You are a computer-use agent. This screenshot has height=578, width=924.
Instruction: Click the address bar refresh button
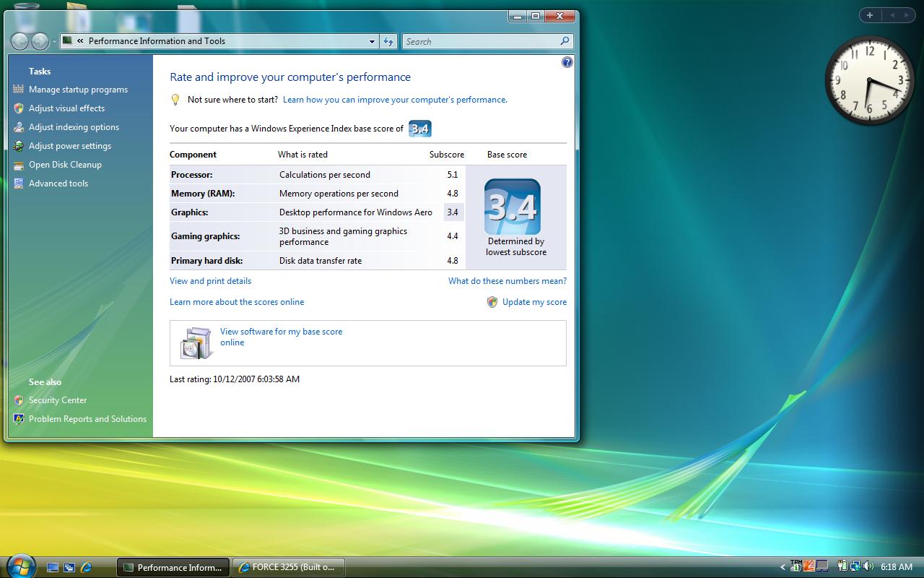coord(388,41)
